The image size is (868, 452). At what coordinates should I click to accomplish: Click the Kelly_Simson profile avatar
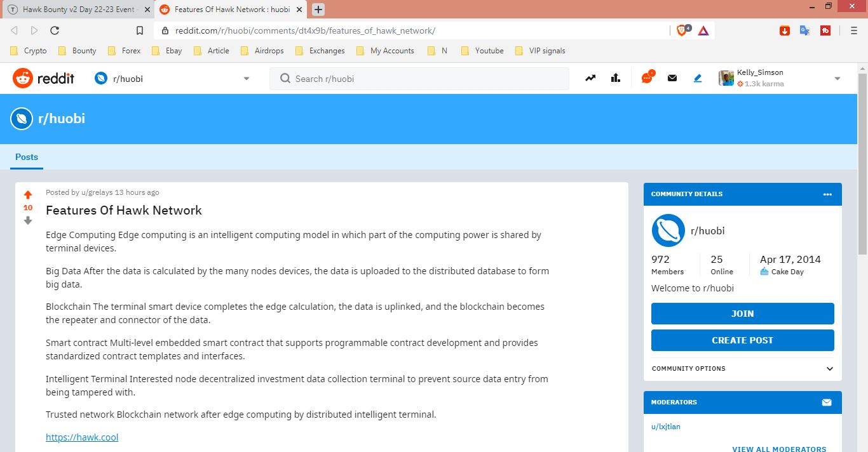[x=726, y=78]
